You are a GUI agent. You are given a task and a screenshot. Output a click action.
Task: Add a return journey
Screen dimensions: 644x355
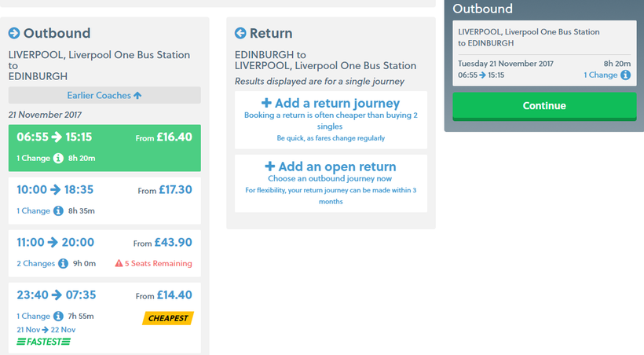point(331,104)
